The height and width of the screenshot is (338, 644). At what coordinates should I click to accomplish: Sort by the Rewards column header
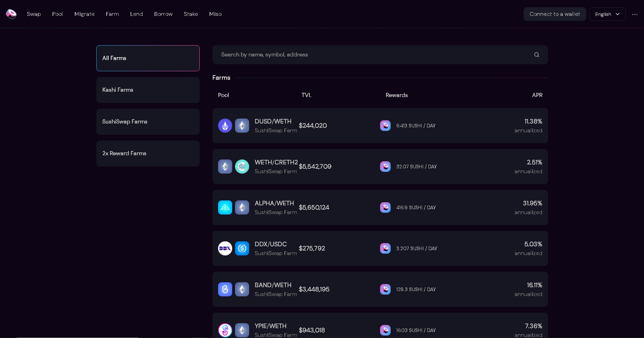pos(397,95)
